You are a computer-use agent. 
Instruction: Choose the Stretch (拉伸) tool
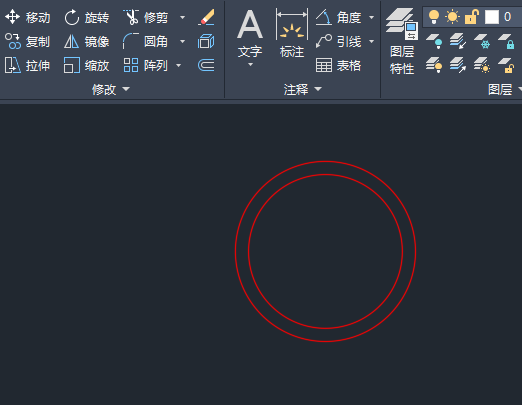27,65
